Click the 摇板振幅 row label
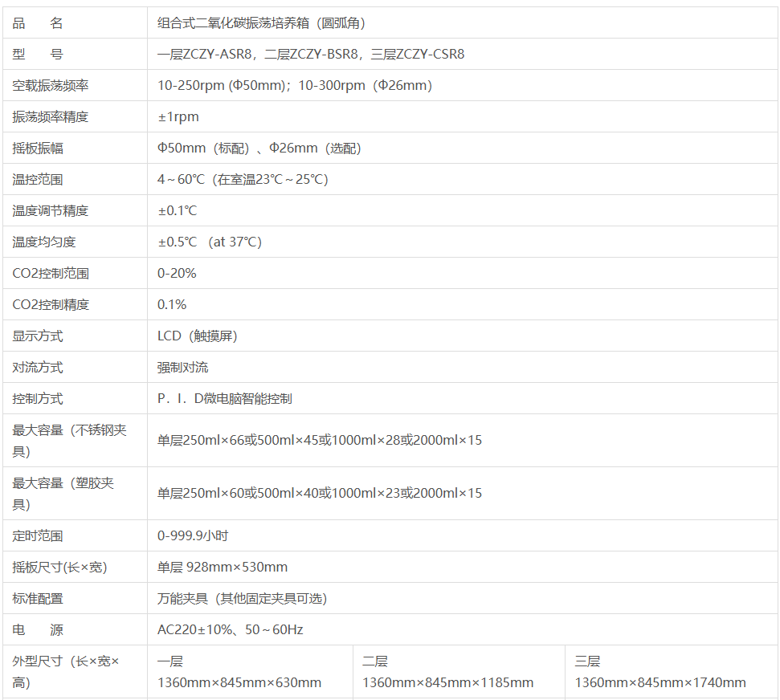 click(38, 149)
